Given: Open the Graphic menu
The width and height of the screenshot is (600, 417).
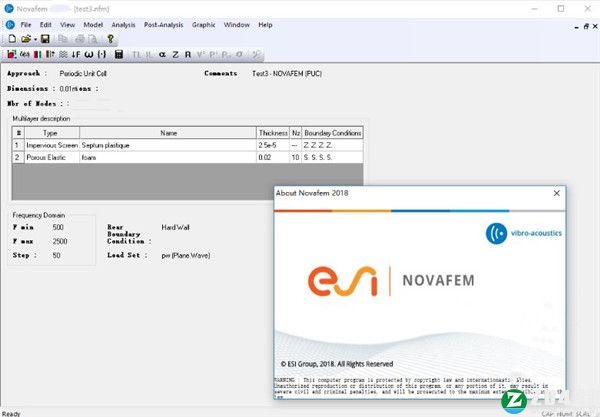Looking at the screenshot, I should tap(204, 25).
